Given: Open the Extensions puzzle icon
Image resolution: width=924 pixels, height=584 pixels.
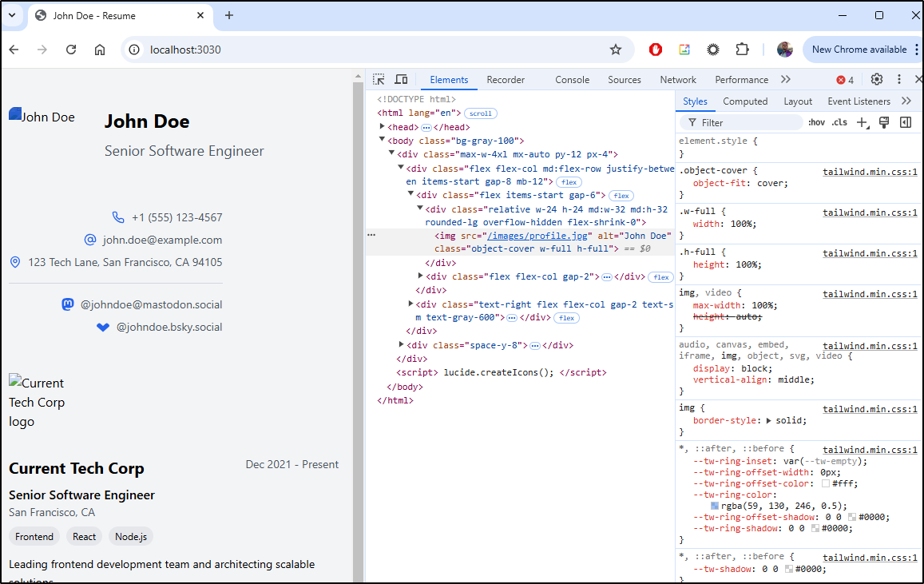Looking at the screenshot, I should [x=742, y=50].
